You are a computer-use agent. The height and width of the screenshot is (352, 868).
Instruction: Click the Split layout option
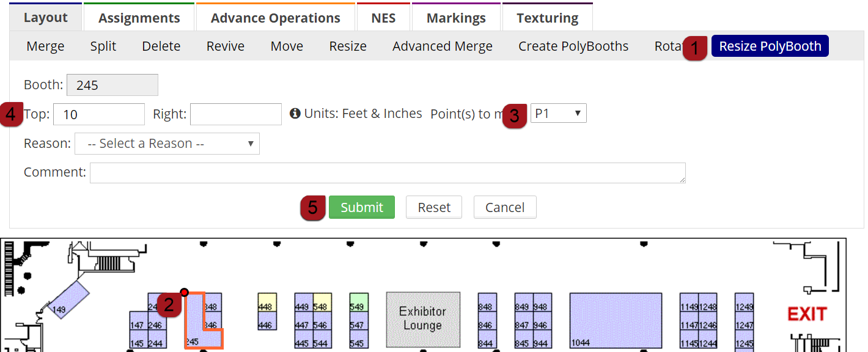(103, 46)
